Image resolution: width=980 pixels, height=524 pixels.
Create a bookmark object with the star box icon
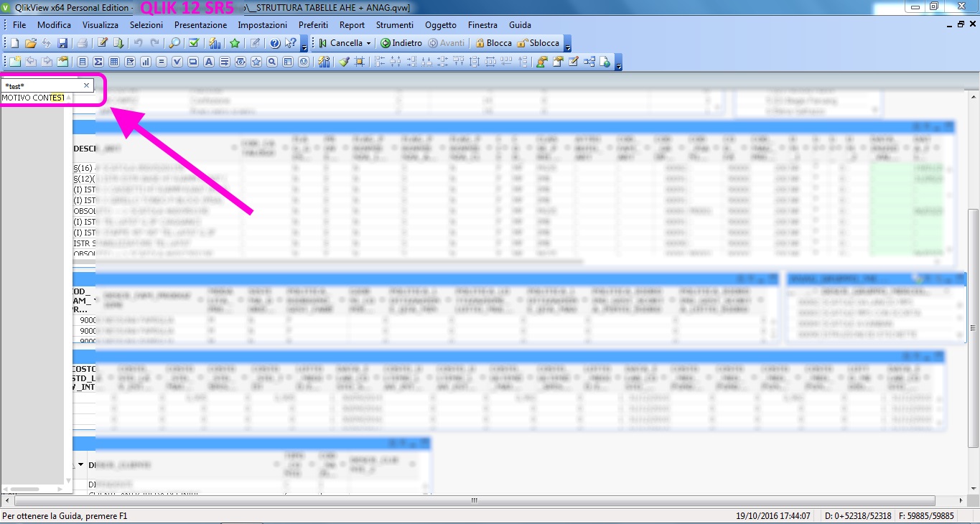(x=256, y=62)
